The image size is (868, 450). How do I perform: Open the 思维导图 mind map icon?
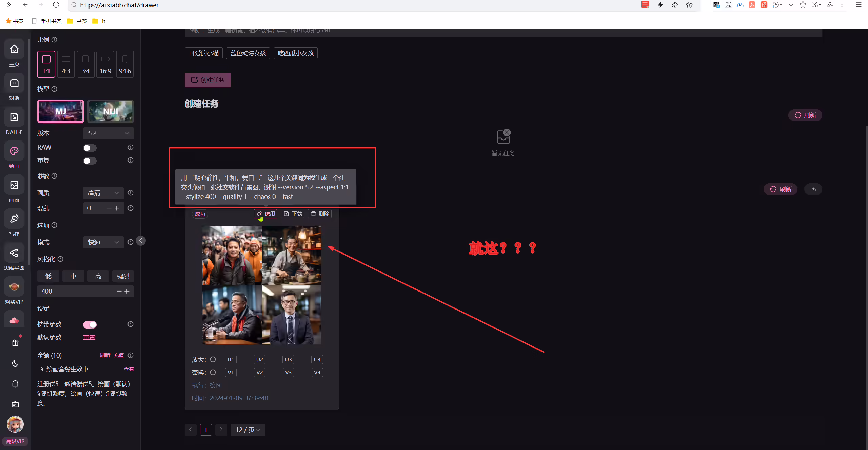(x=14, y=253)
